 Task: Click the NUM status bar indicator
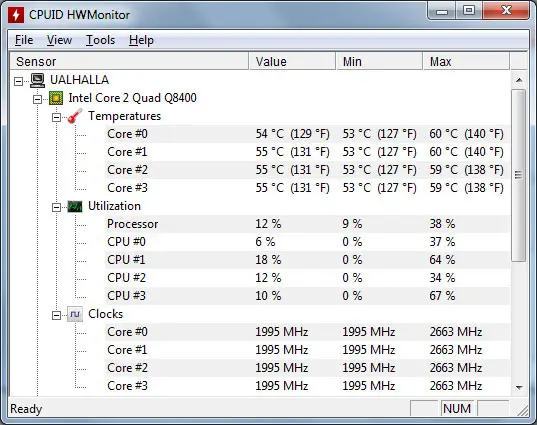tap(457, 409)
